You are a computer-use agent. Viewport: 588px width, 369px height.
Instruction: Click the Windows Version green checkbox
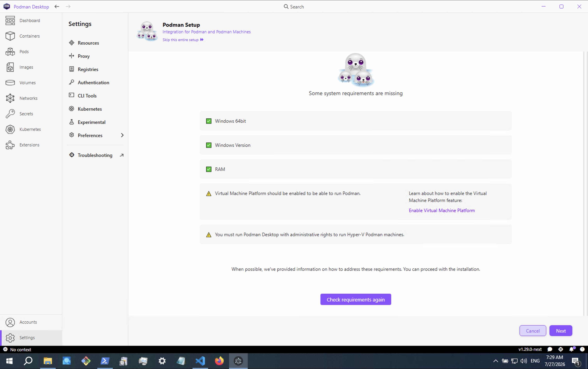(209, 145)
